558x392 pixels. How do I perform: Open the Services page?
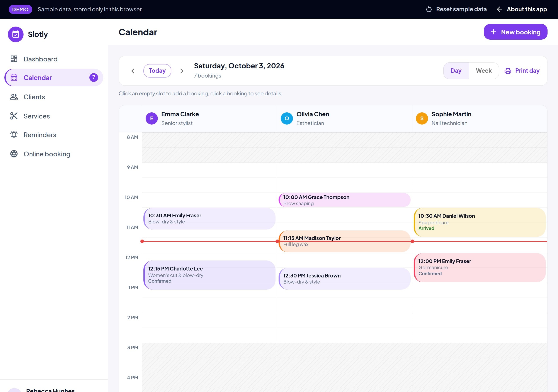pos(54,116)
